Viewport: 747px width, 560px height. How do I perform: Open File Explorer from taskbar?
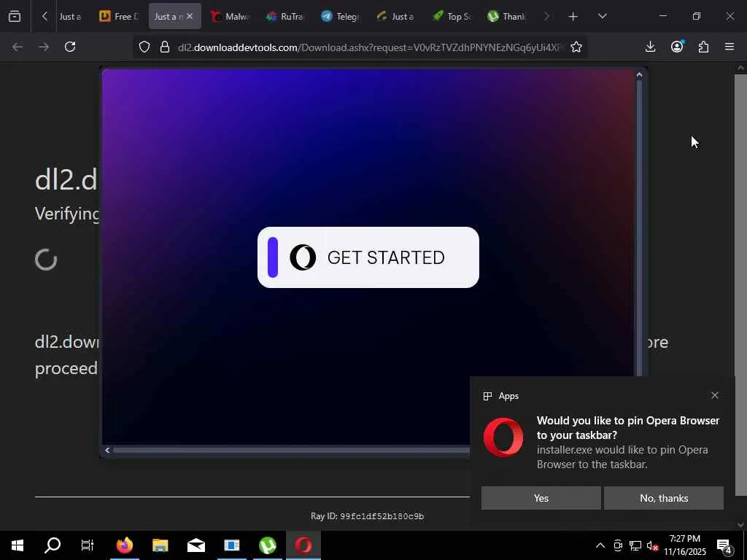click(160, 545)
